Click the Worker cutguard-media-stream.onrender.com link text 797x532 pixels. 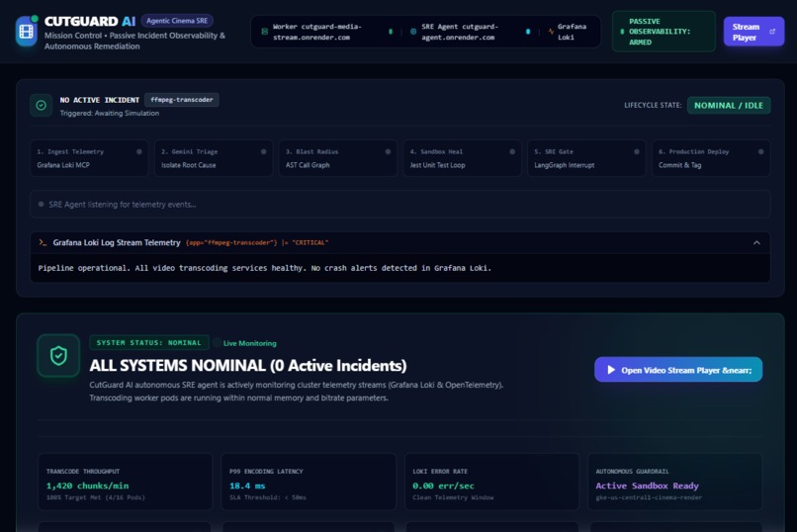[x=317, y=32]
